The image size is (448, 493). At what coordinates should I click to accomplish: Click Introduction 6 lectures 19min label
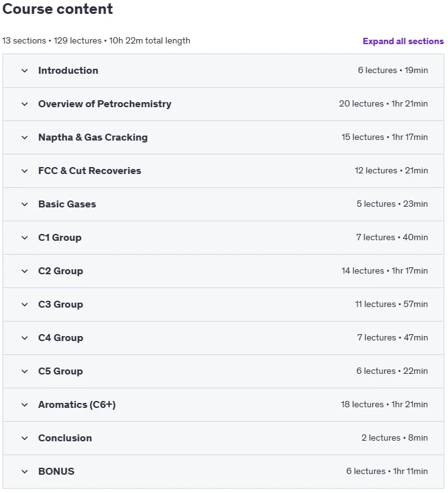392,70
